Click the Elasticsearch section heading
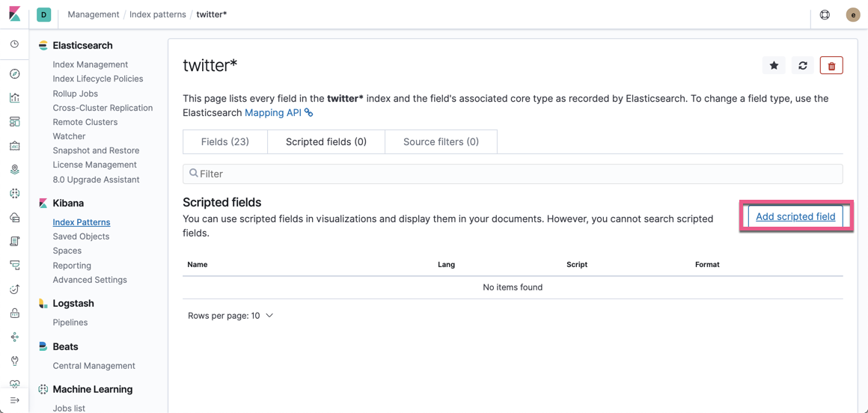This screenshot has width=868, height=413. [x=82, y=46]
